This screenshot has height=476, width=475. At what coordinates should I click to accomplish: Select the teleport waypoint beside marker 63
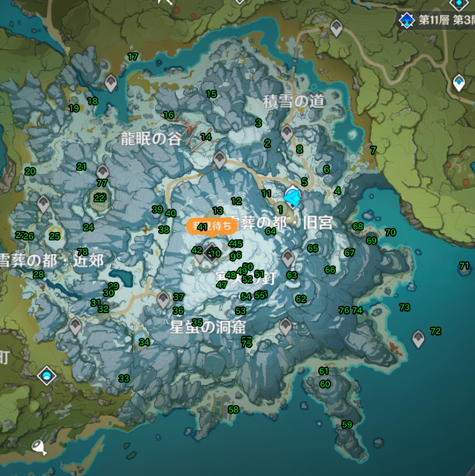288,258
